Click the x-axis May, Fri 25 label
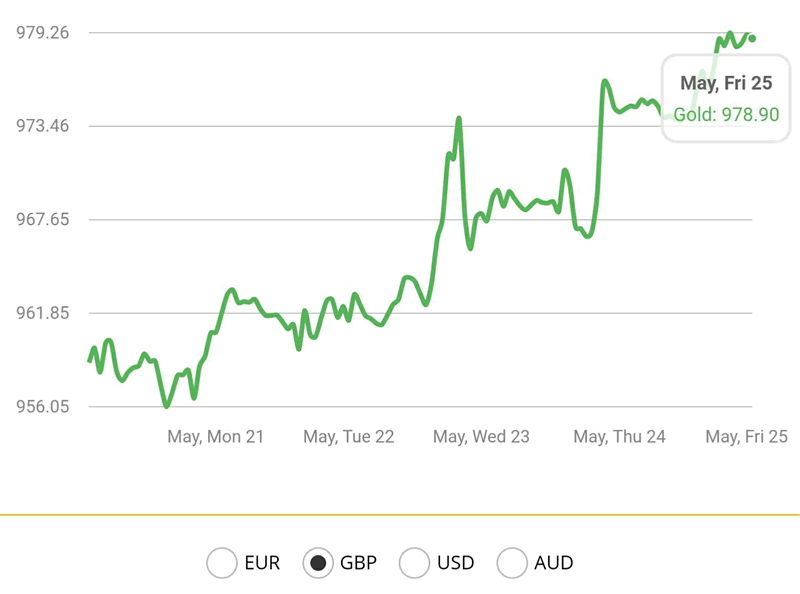This screenshot has height=594, width=800. [746, 437]
